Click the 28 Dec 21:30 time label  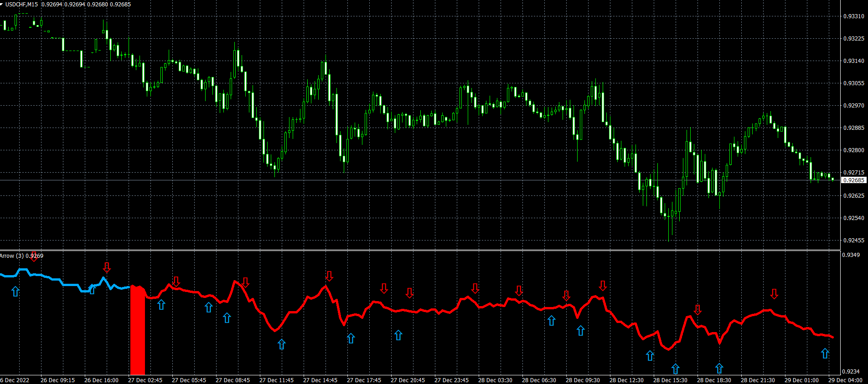click(x=758, y=380)
